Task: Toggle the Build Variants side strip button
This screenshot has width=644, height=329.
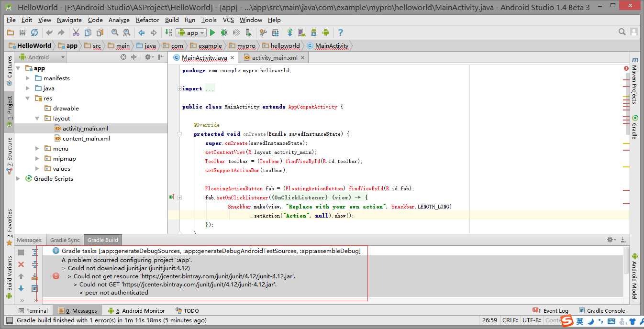Action: click(9, 277)
